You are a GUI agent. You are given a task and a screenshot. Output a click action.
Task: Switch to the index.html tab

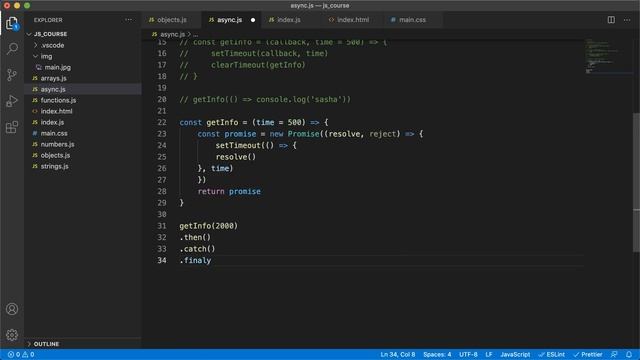[x=352, y=20]
